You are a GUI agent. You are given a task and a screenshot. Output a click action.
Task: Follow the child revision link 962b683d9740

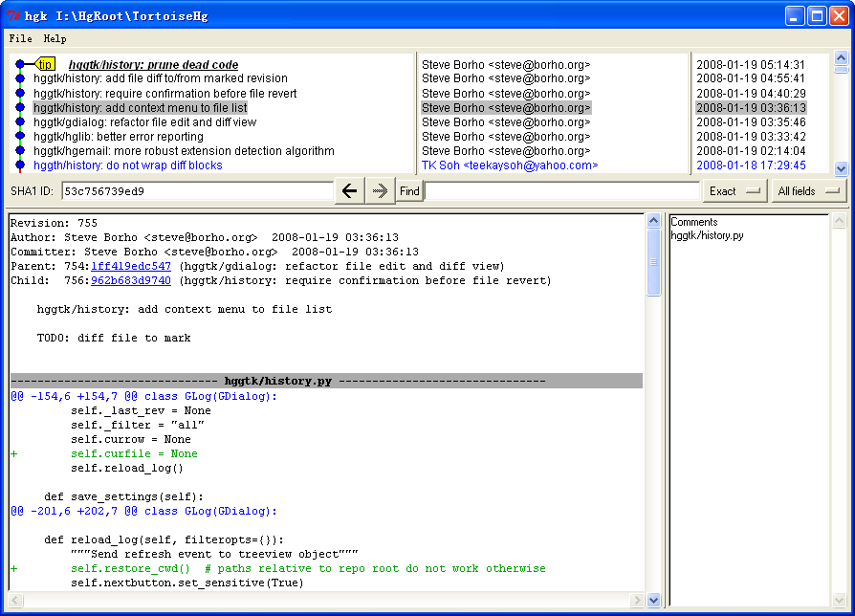131,280
